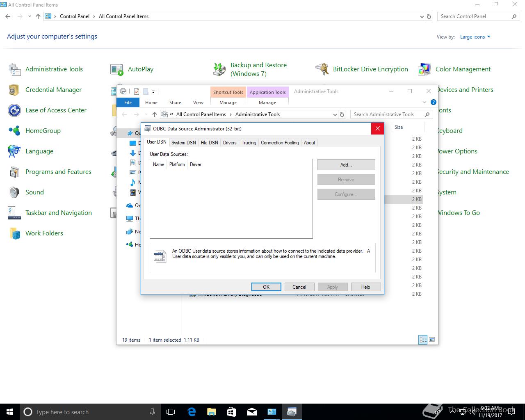
Task: Click the microphone icon in search box
Action: click(152, 412)
